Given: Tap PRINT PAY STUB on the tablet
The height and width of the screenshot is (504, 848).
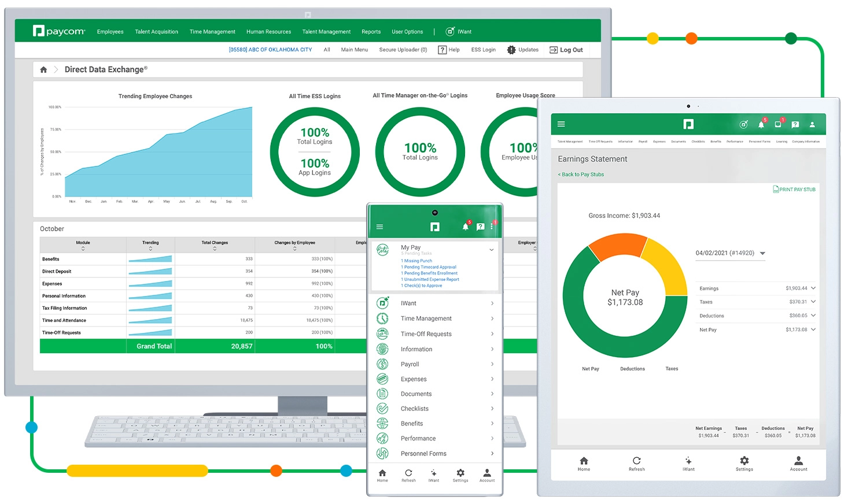Looking at the screenshot, I should (794, 190).
